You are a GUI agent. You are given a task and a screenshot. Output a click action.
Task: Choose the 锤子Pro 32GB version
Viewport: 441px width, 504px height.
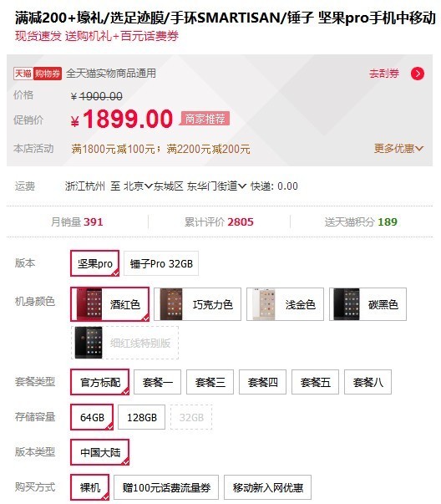(161, 263)
